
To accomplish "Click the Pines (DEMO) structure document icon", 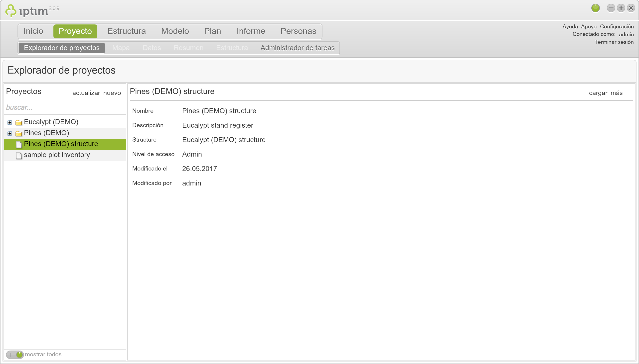I will click(19, 144).
